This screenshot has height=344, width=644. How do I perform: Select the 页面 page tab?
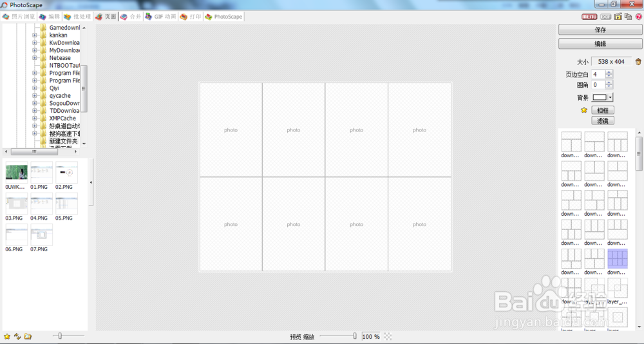(x=106, y=17)
